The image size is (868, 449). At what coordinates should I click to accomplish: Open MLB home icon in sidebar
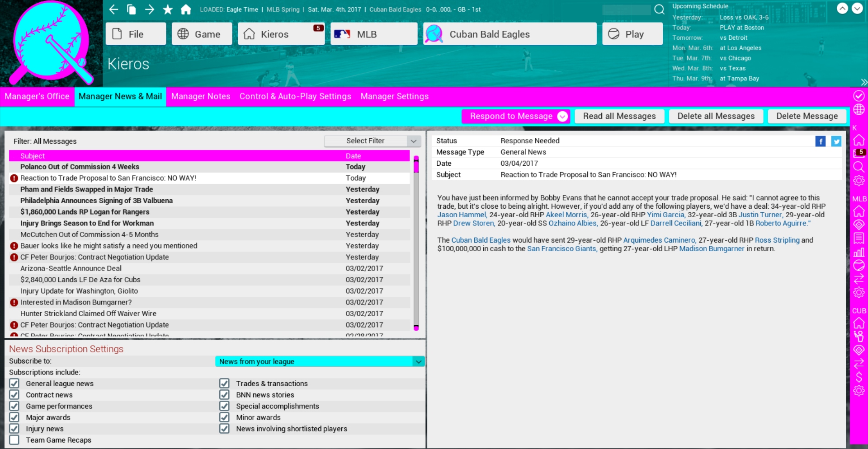click(859, 211)
